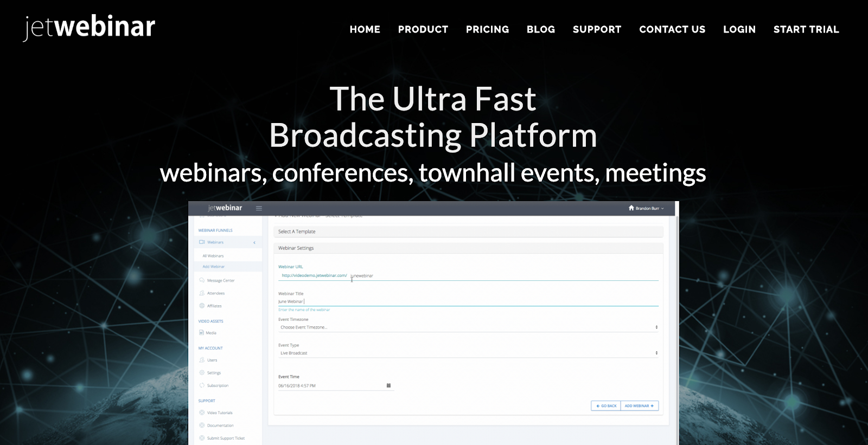Open BLOG in the top navigation
868x445 pixels.
(541, 29)
